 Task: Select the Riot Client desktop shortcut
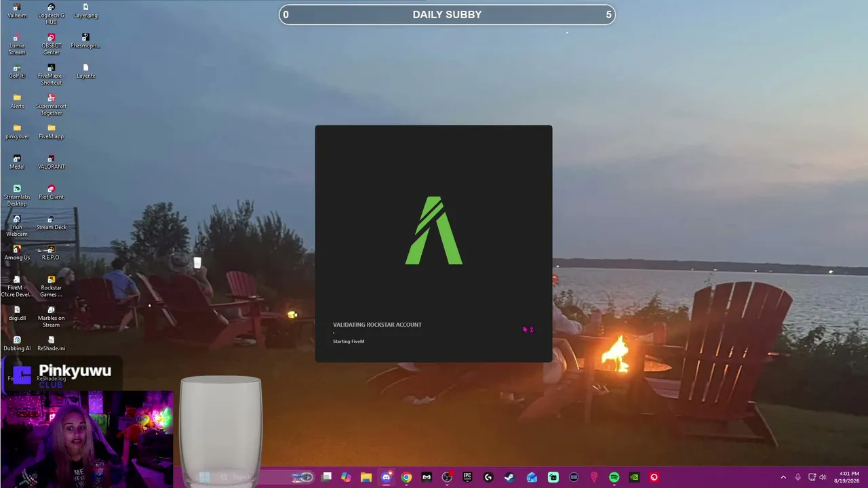[51, 192]
